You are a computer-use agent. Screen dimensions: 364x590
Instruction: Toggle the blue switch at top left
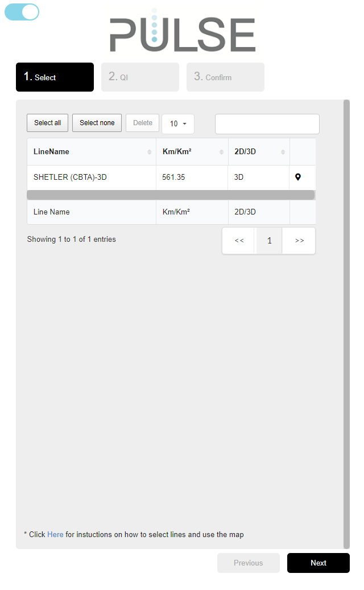(x=22, y=12)
